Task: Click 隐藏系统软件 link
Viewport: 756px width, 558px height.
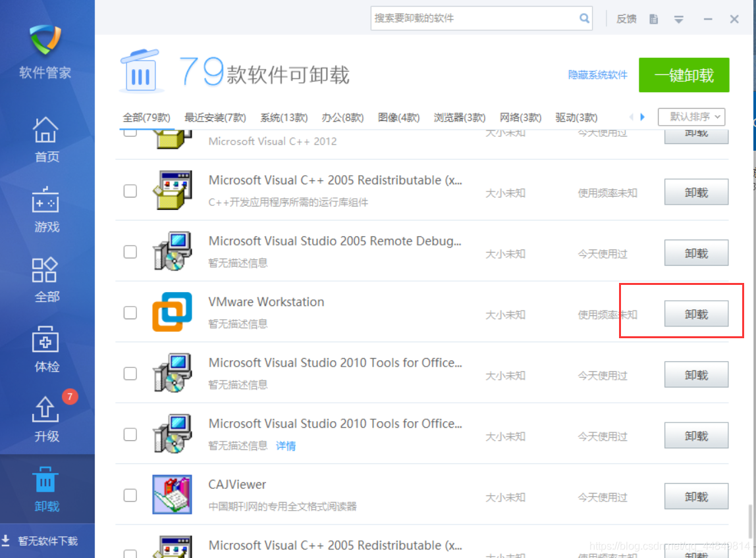Action: [597, 75]
